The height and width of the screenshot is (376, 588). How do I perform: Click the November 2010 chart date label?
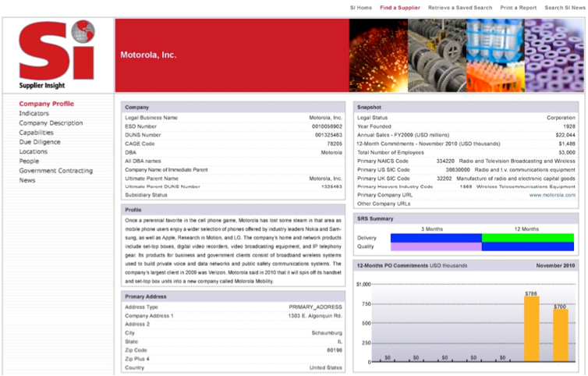555,266
